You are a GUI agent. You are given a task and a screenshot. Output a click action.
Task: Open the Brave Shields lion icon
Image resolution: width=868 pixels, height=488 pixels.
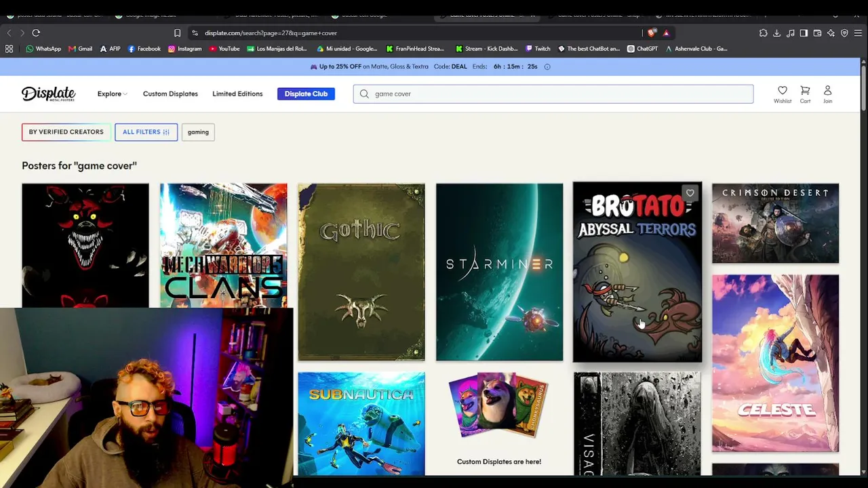[652, 33]
